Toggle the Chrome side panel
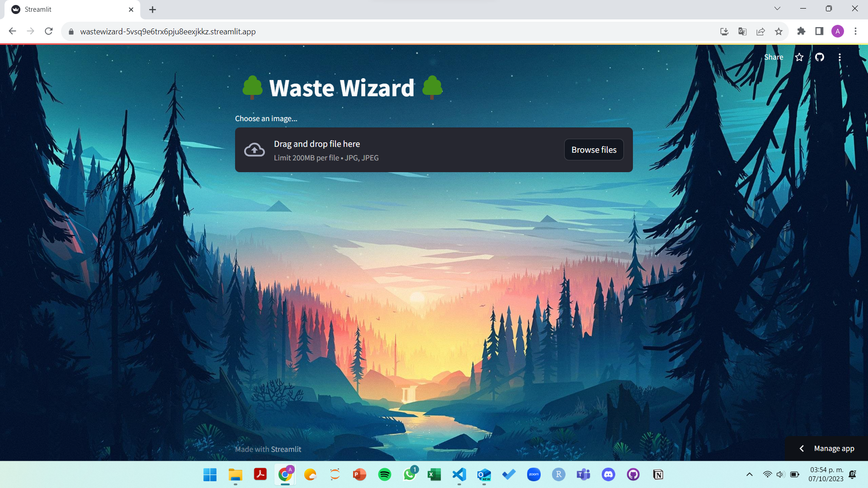Viewport: 868px width, 488px height. coord(819,31)
